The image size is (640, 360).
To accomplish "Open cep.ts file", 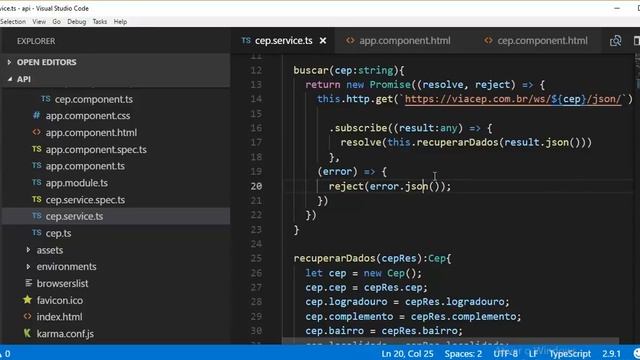I will click(58, 233).
